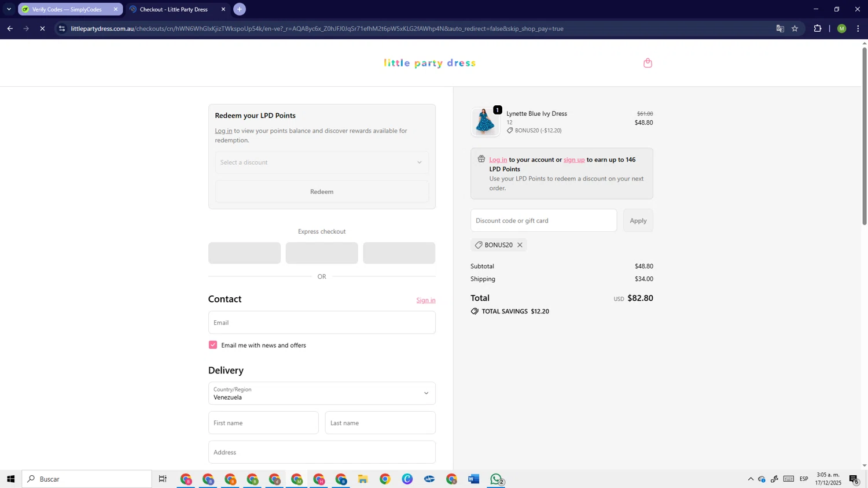Open the touch keyboard tray icon

789,479
